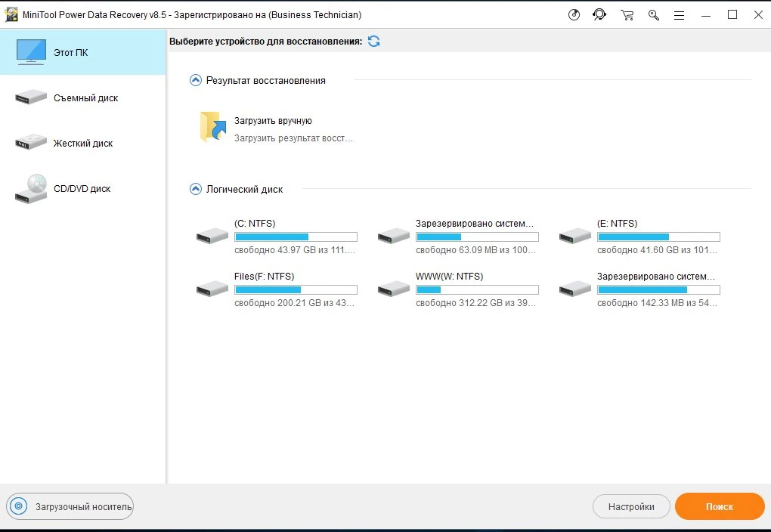Collapse the Результат восстановления section

point(196,80)
